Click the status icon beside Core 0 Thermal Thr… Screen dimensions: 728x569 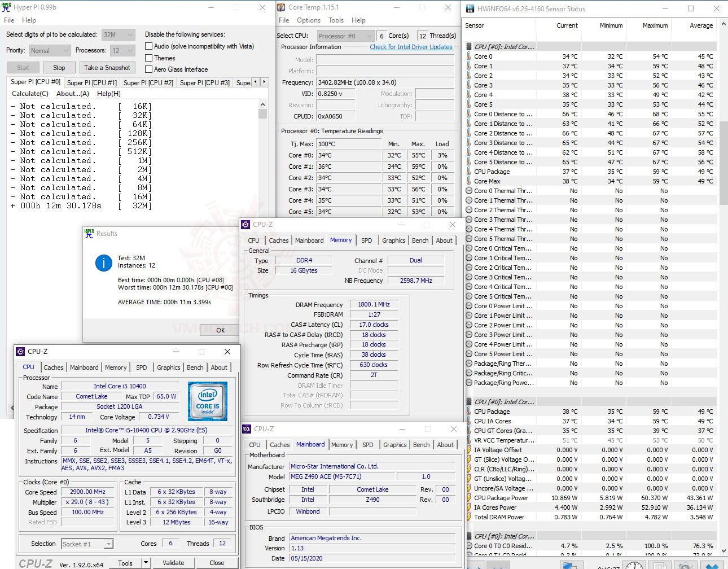pos(469,191)
